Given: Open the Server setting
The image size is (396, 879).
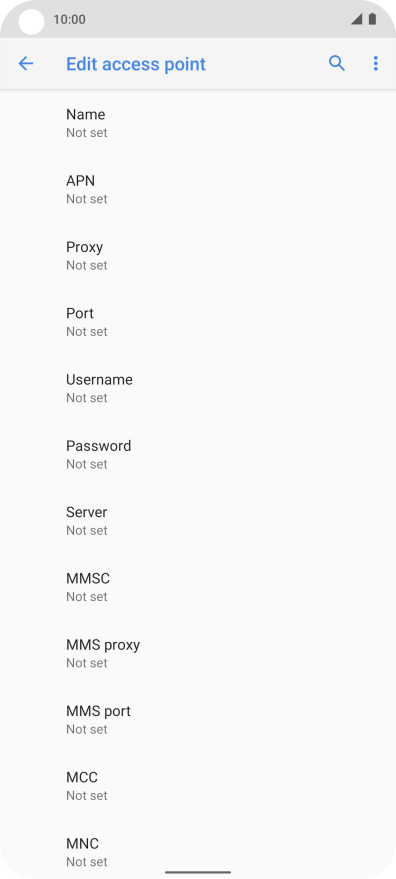Looking at the screenshot, I should pyautogui.click(x=198, y=520).
